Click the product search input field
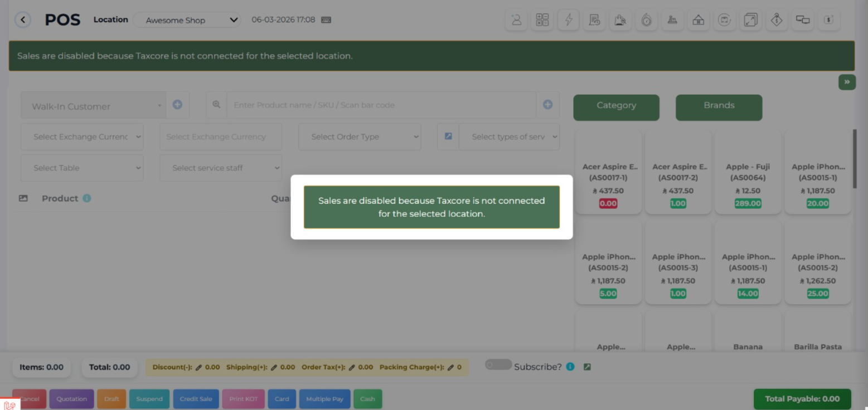 coord(381,105)
